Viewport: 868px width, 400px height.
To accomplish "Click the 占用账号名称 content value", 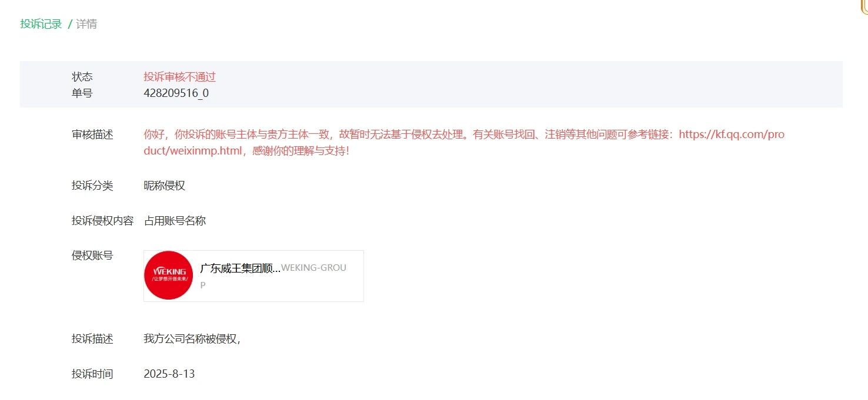I will [175, 221].
